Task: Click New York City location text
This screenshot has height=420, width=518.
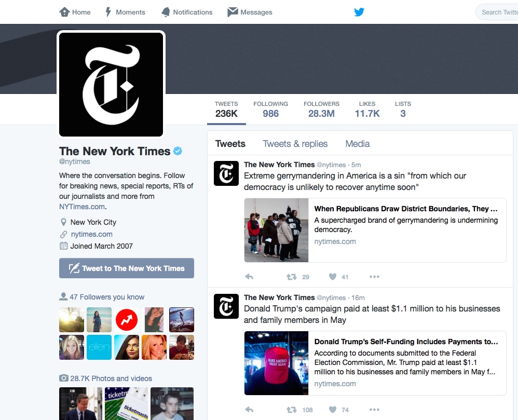Action: click(93, 222)
